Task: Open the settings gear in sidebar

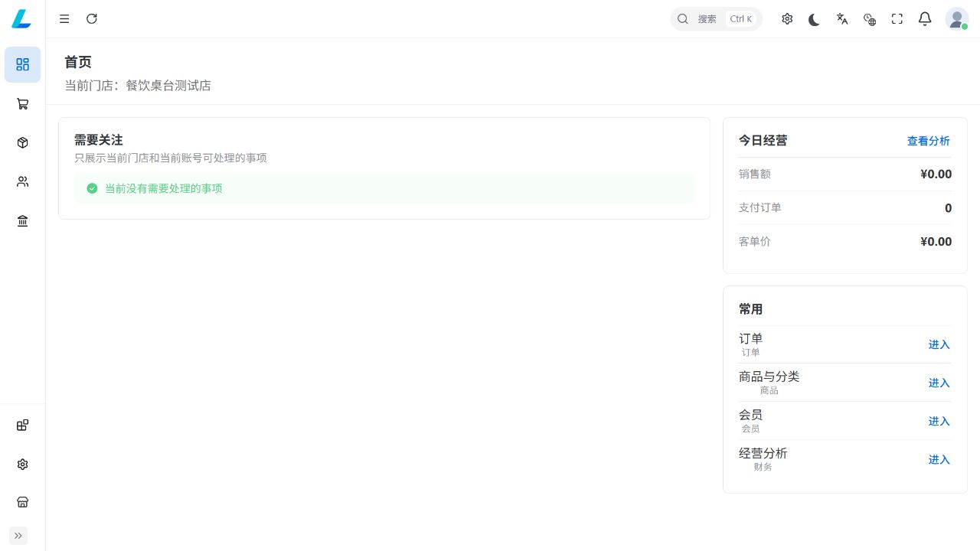Action: click(x=23, y=465)
